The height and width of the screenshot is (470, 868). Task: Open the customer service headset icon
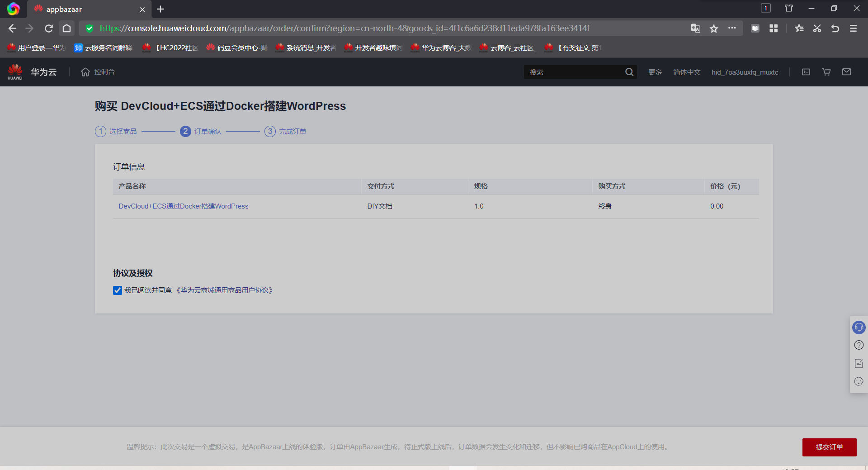[x=859, y=327]
